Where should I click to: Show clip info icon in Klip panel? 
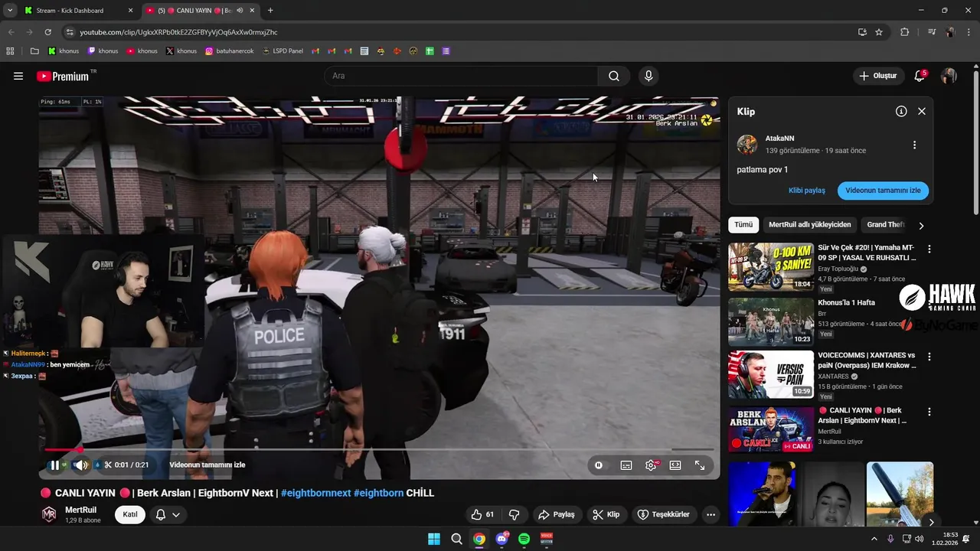click(x=901, y=111)
